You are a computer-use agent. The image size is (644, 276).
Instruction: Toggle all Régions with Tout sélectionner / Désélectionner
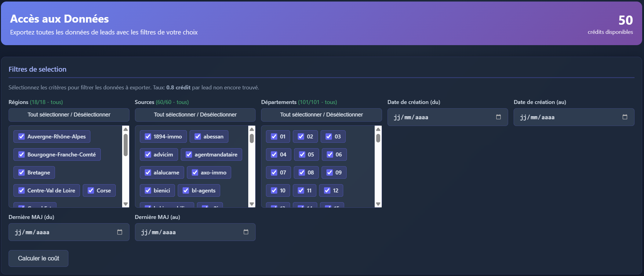69,115
